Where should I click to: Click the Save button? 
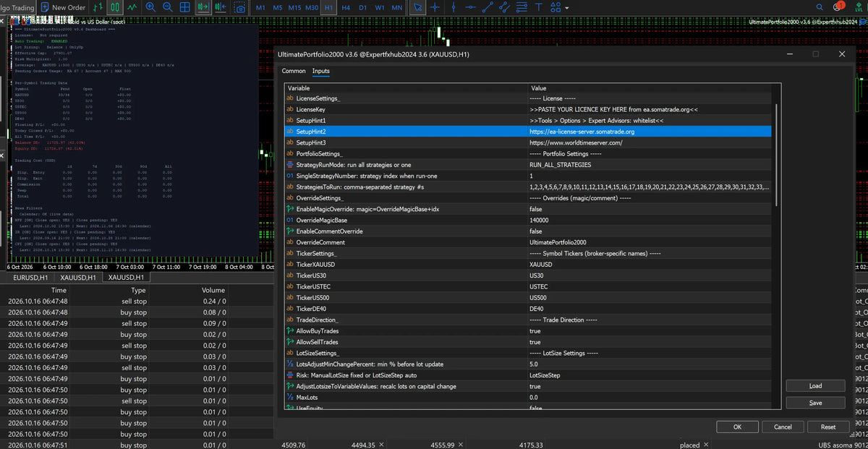(815, 403)
